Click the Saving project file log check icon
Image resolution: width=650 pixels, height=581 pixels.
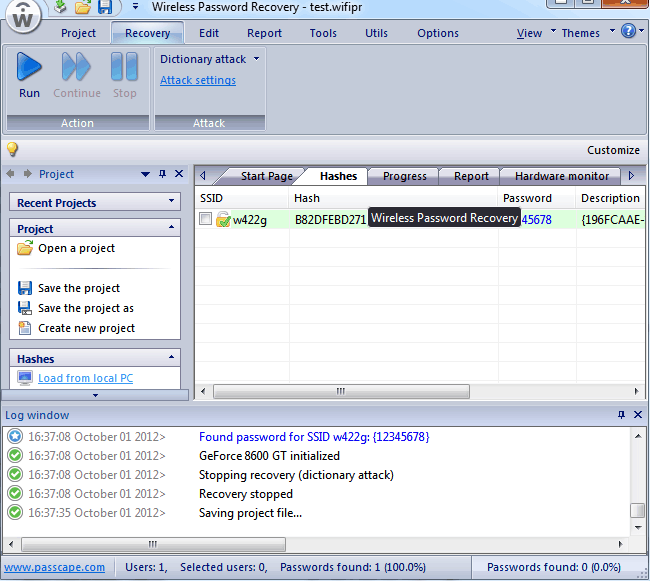click(15, 513)
